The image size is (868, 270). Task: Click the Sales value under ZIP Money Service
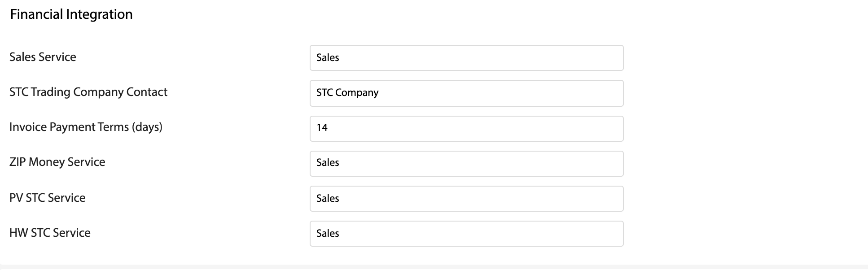pos(327,163)
